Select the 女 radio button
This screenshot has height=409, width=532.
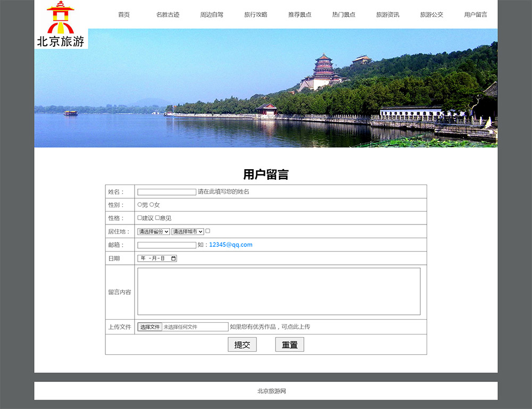(152, 204)
